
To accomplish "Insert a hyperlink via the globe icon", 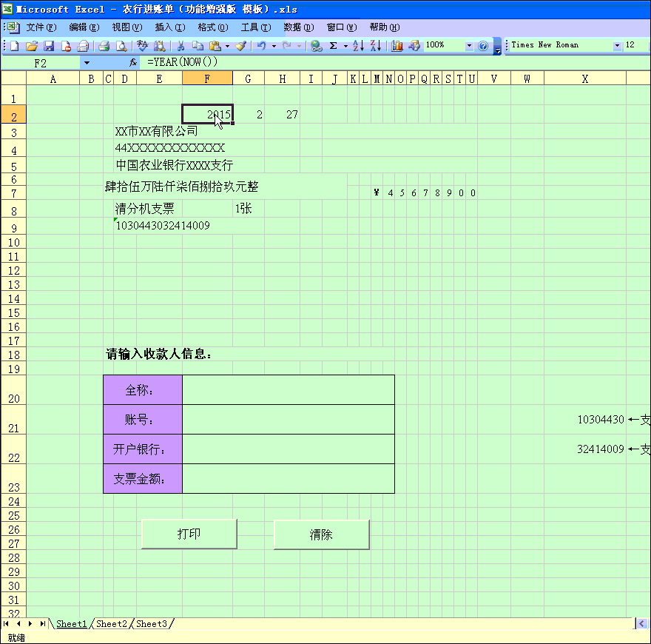I will [x=316, y=45].
